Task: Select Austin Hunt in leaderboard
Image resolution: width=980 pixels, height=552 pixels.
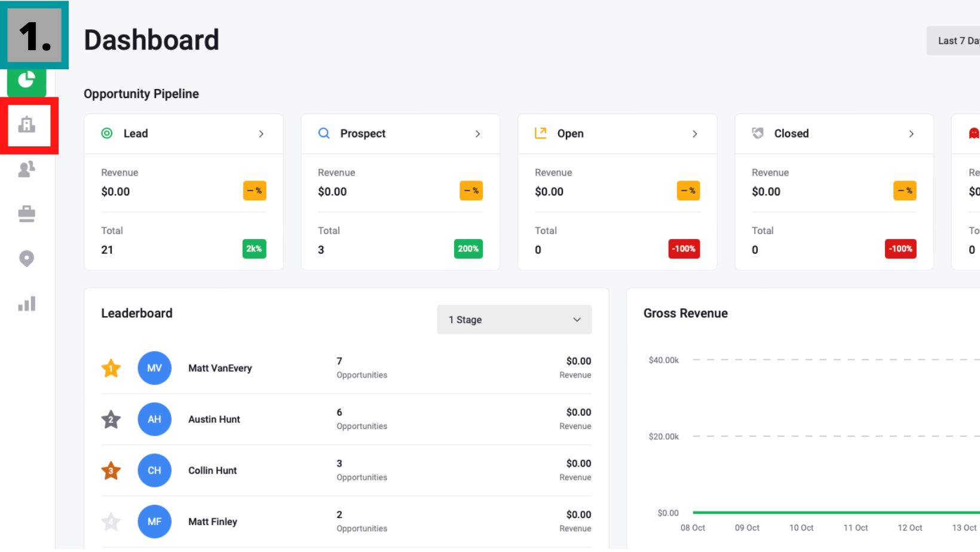Action: 214,419
